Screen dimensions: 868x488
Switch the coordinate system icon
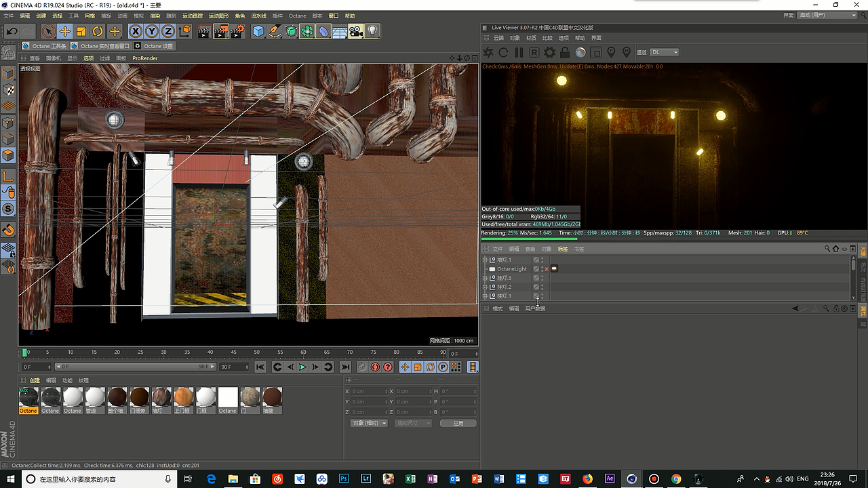(185, 31)
